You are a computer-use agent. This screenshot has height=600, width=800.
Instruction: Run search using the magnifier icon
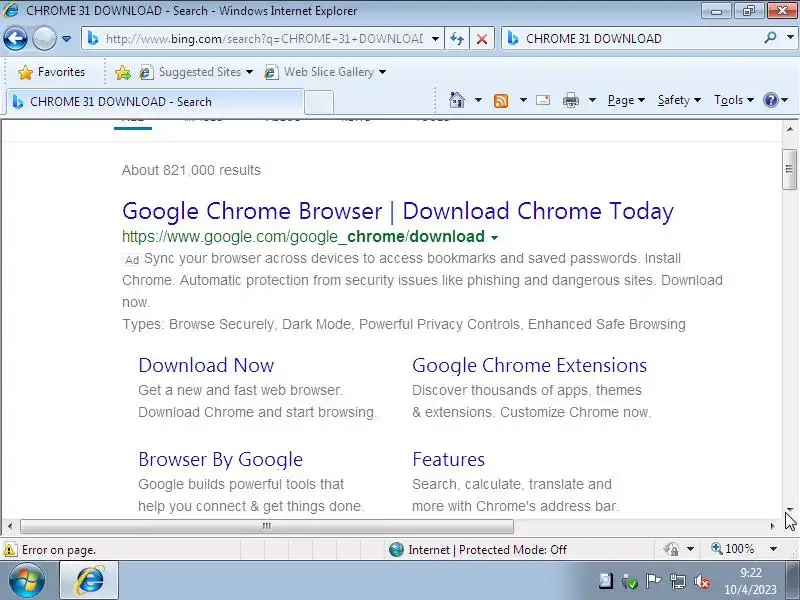(x=771, y=38)
